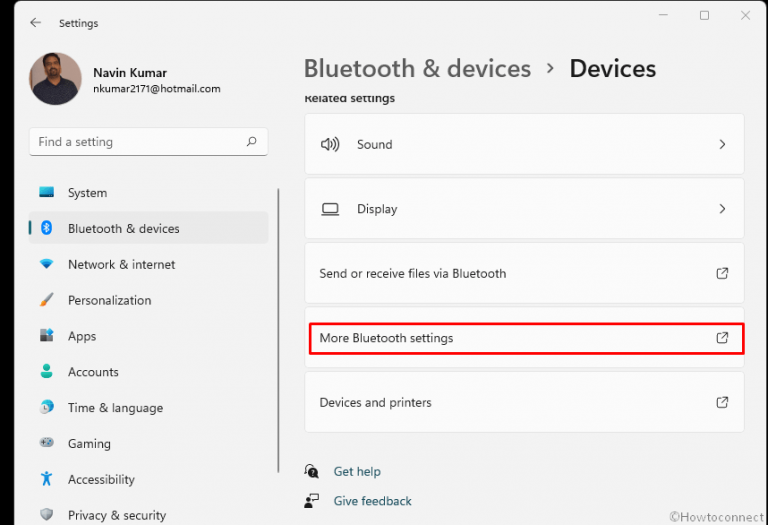Viewport: 768px width, 525px height.
Task: Open the Sound related setting
Action: pyautogui.click(x=524, y=144)
